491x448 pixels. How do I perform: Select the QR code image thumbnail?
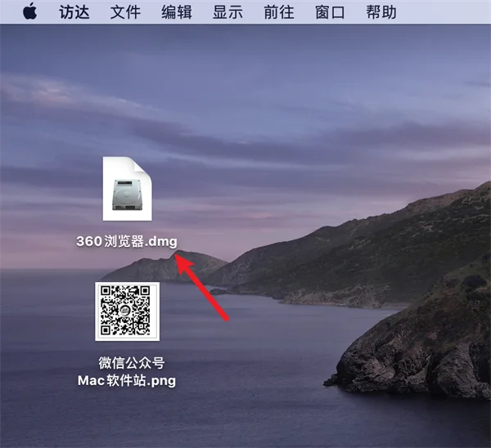[x=127, y=311]
